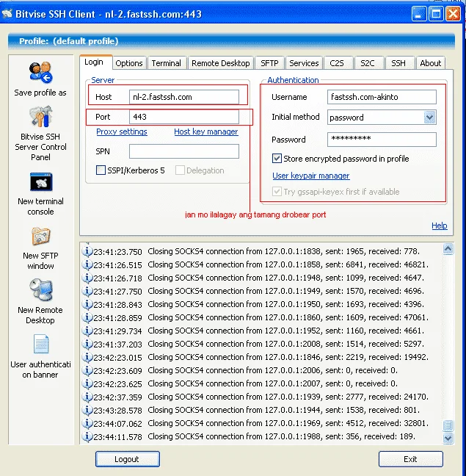Image resolution: width=466 pixels, height=476 pixels.
Task: View User authentication banner icon
Action: [x=41, y=345]
